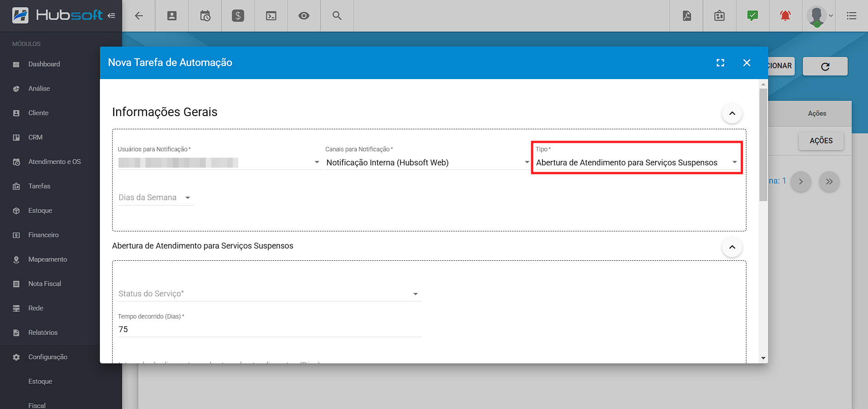Jump to last page double arrow

[x=829, y=182]
